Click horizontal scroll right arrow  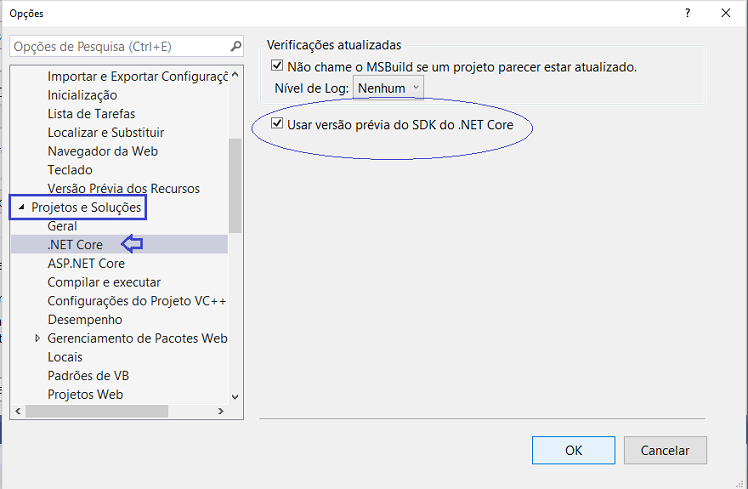click(x=221, y=411)
